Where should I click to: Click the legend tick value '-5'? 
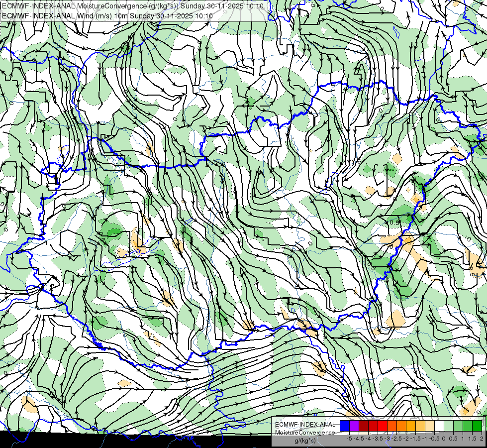tap(349, 439)
